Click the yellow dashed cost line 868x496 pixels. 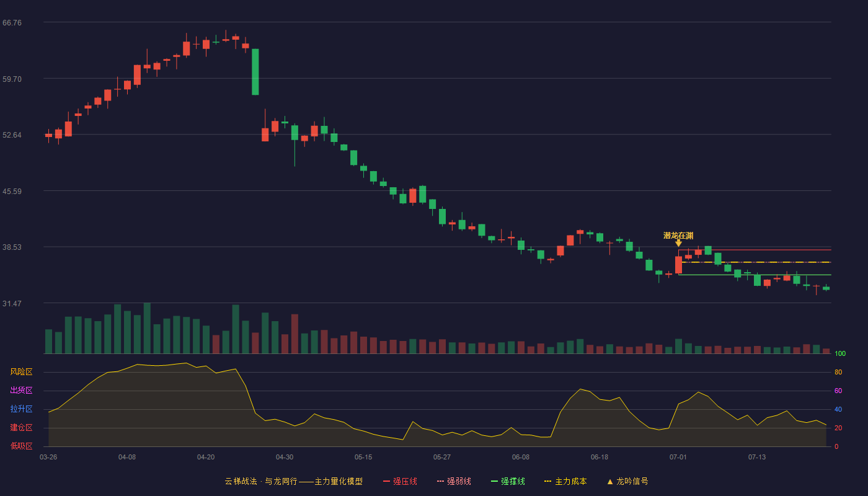tap(755, 262)
